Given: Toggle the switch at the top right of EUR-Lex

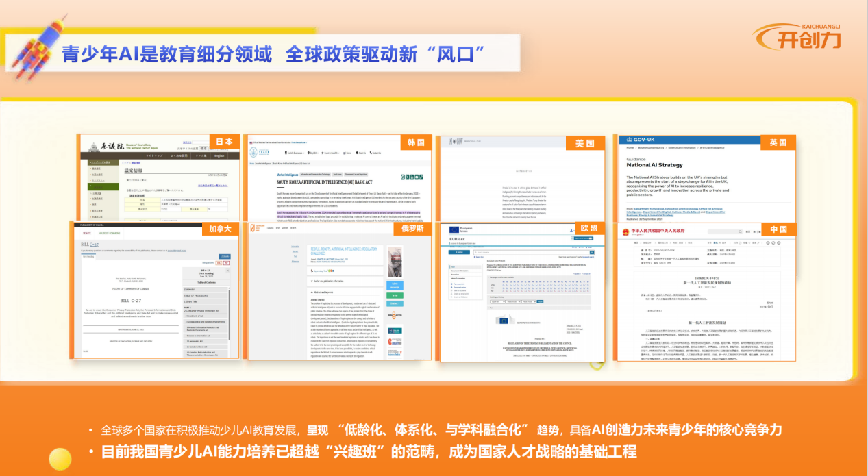Looking at the screenshot, I should tap(590, 238).
